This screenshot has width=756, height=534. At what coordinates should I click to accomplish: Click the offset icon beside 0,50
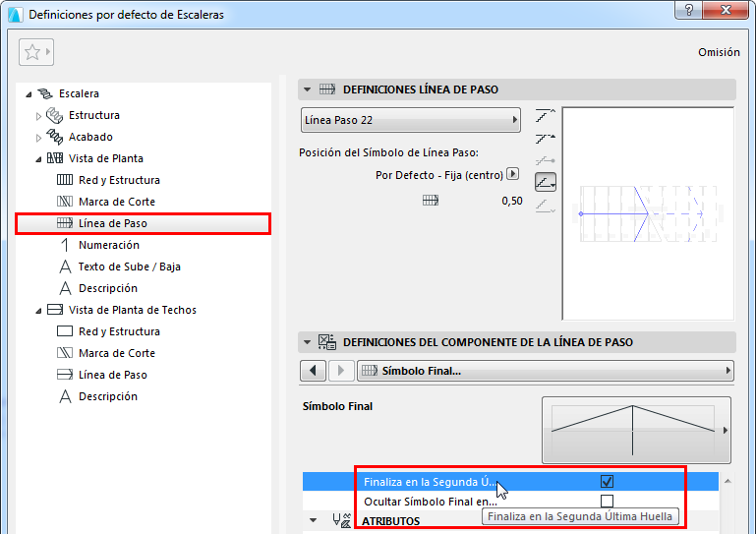click(x=431, y=201)
